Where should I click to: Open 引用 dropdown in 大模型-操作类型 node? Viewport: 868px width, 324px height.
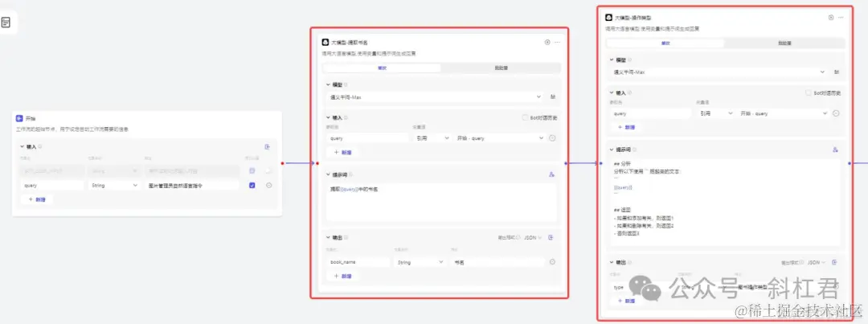(714, 113)
